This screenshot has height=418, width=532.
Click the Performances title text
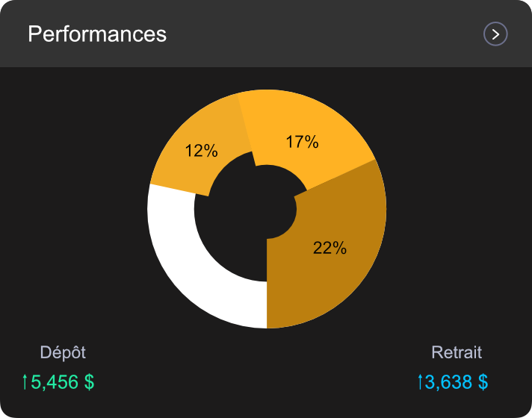(97, 34)
